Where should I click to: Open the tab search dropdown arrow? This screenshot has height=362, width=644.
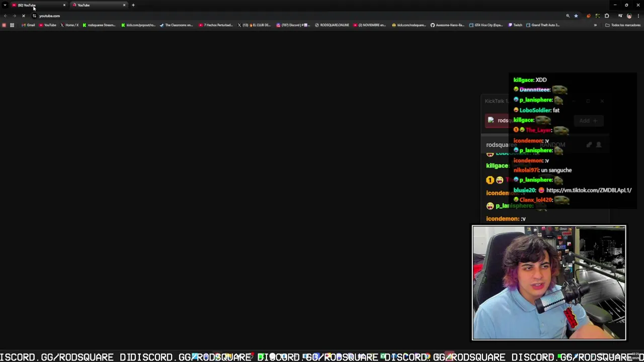pos(5,5)
